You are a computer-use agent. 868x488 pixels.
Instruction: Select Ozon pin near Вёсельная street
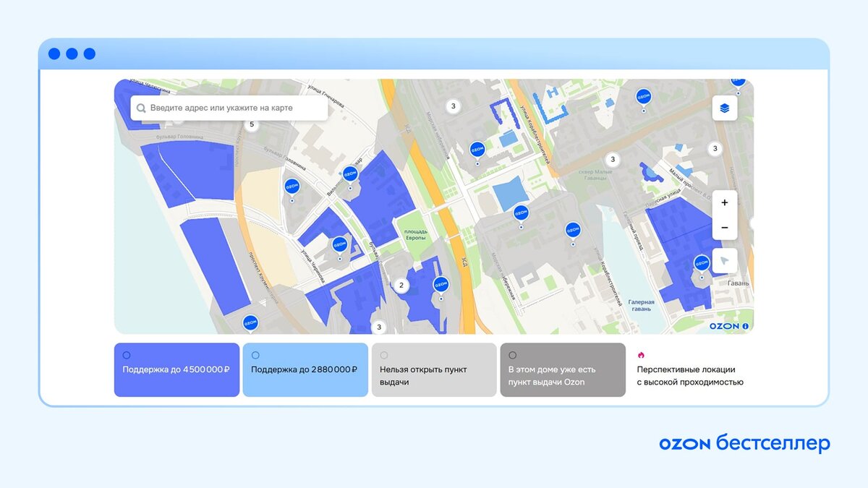[x=350, y=175]
